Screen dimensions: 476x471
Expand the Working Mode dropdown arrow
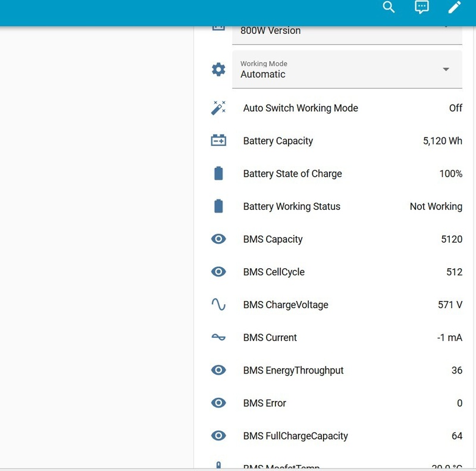[x=446, y=69]
